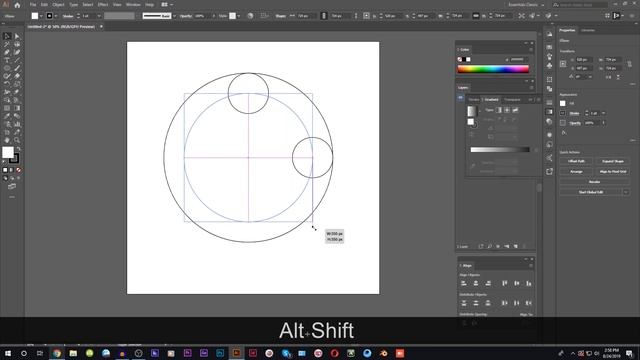Select the Rotate tool
The height and width of the screenshot is (360, 640).
(7, 84)
